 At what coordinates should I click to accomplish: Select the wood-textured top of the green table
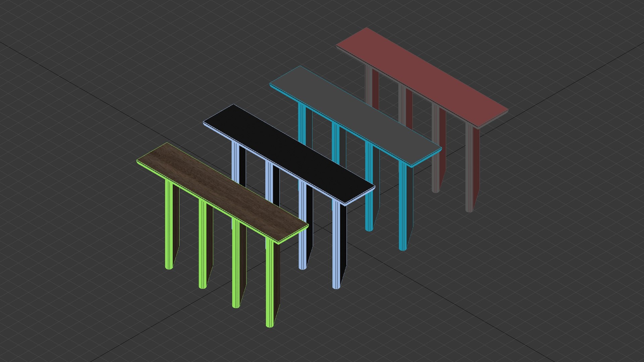coord(222,193)
